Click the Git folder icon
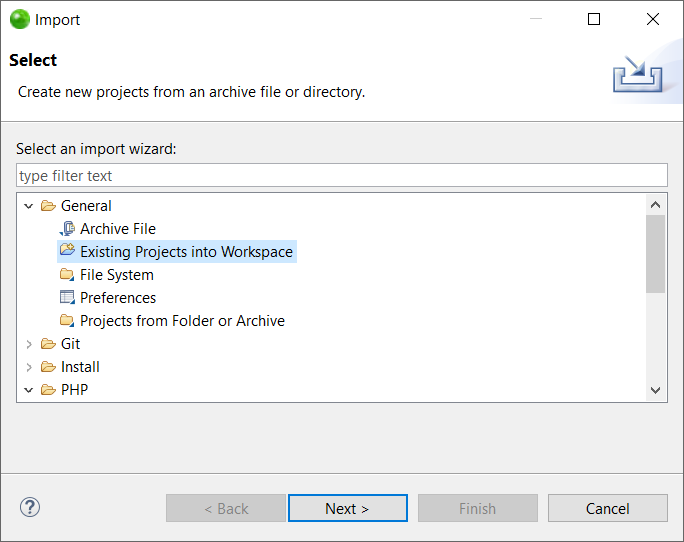This screenshot has width=684, height=542. 48,344
